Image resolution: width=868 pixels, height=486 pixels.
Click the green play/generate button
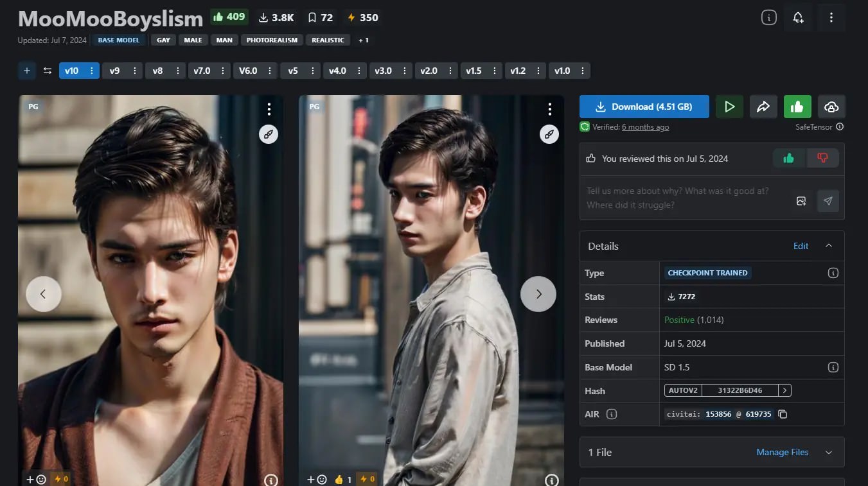729,107
